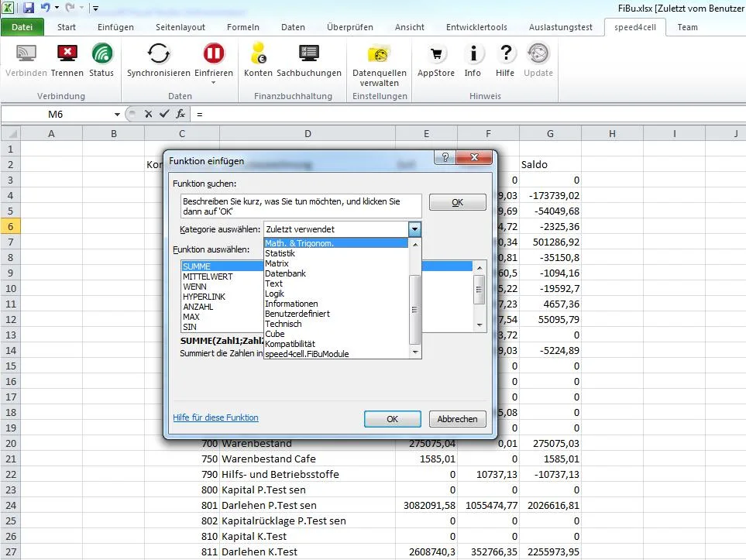The width and height of the screenshot is (746, 560).
Task: Click the Synchronisieren icon
Action: click(x=159, y=53)
